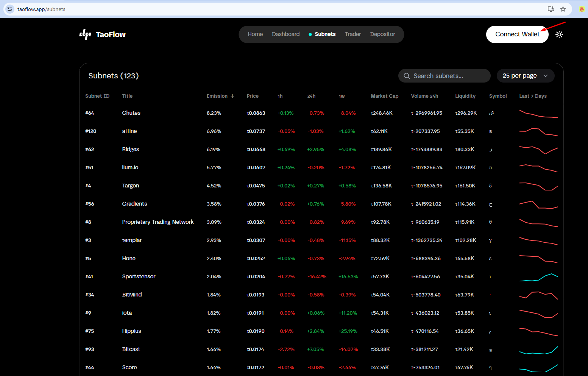Go to the Depositor page
Screen dimensions: 588x376
[382, 34]
